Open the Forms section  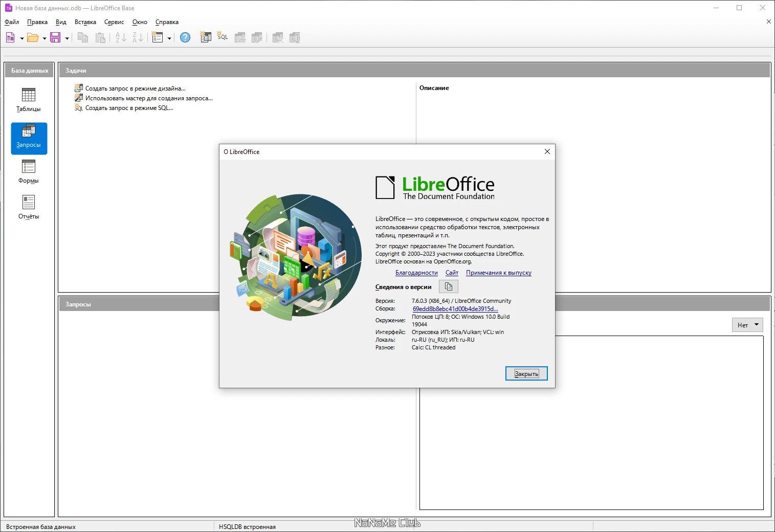pyautogui.click(x=29, y=172)
